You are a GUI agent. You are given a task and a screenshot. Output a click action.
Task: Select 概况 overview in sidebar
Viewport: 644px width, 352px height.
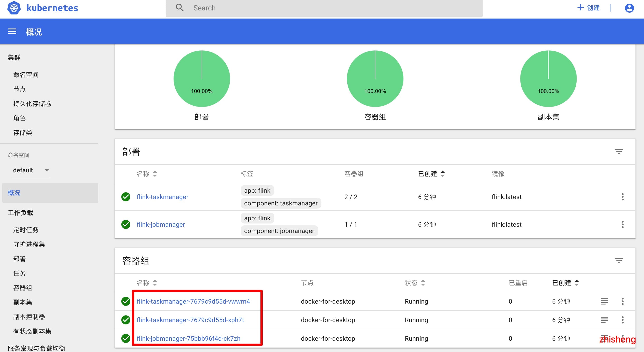(50, 193)
